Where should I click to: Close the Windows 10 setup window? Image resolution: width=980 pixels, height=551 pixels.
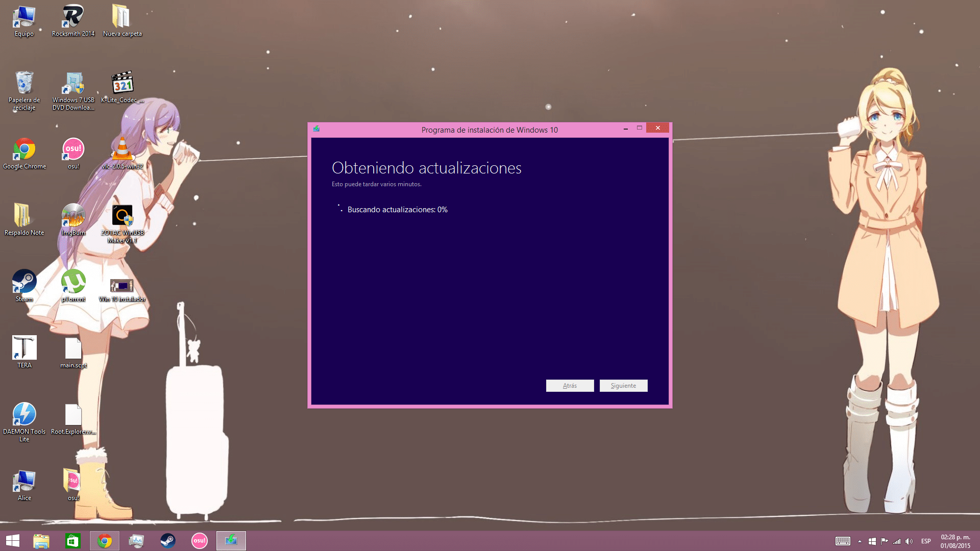click(x=657, y=128)
